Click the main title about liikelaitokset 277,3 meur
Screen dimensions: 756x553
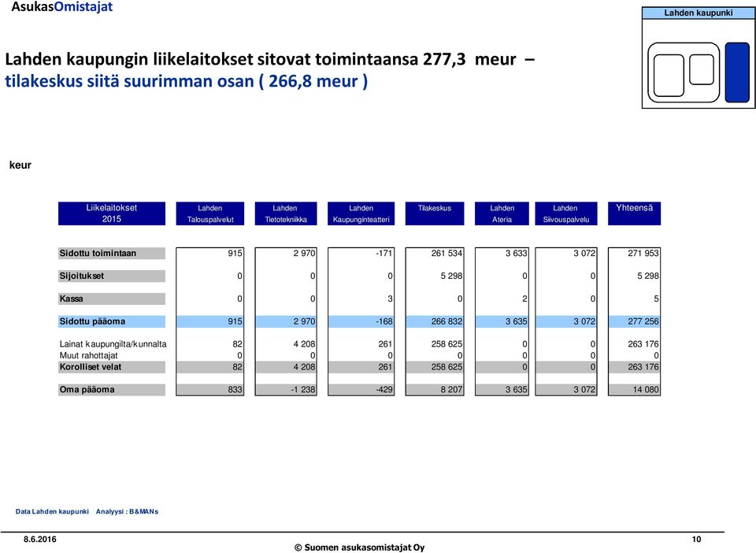[269, 59]
